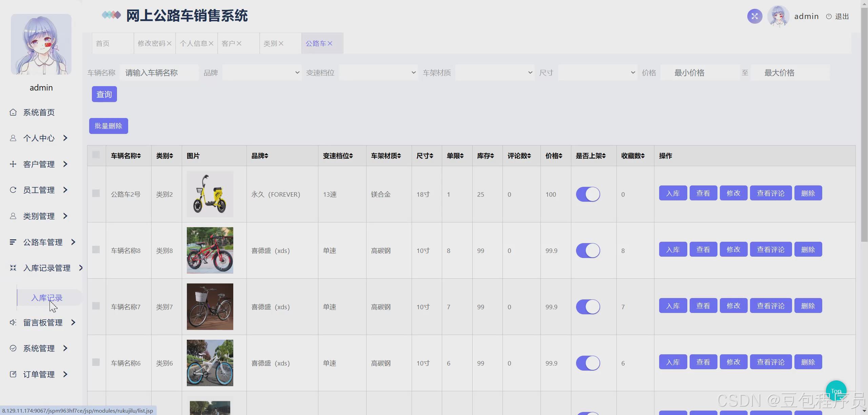The width and height of the screenshot is (868, 415).
Task: Open the 变速档位 dropdown
Action: pyautogui.click(x=378, y=72)
